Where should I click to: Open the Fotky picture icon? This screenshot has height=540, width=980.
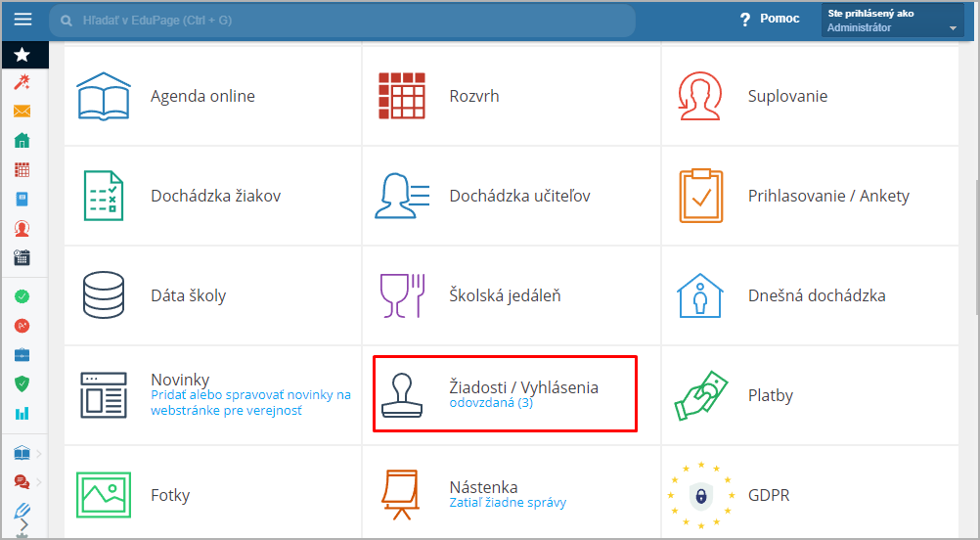pyautogui.click(x=104, y=495)
